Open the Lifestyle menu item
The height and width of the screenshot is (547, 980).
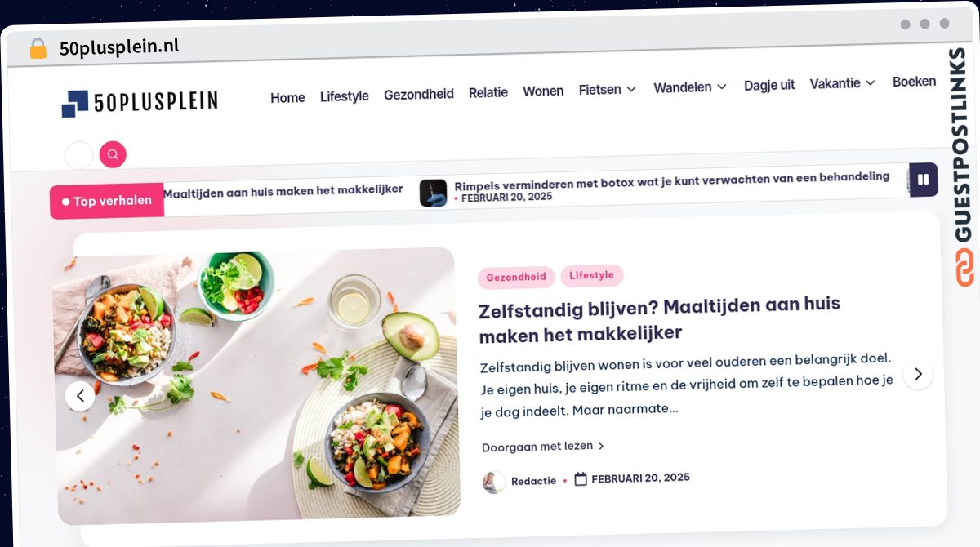(x=344, y=96)
